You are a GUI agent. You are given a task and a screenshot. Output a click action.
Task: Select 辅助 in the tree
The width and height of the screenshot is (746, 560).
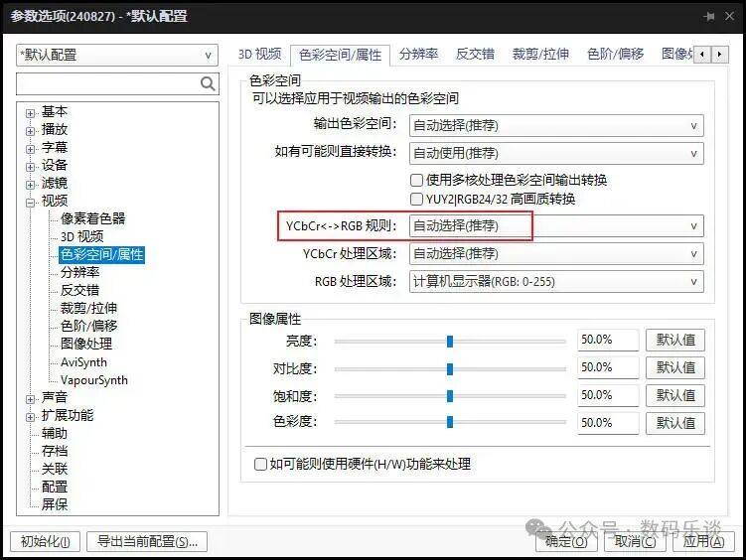pos(55,433)
